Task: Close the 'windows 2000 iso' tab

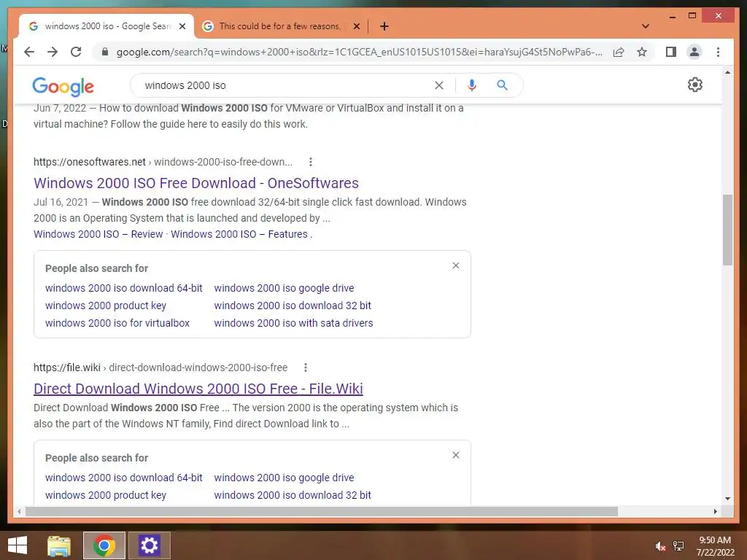Action: click(x=182, y=26)
